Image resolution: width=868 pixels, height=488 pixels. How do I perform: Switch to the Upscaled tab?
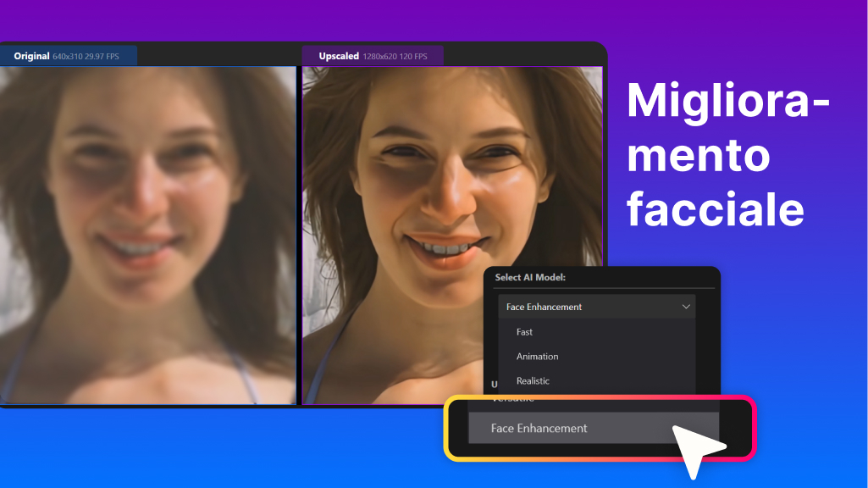tap(338, 55)
